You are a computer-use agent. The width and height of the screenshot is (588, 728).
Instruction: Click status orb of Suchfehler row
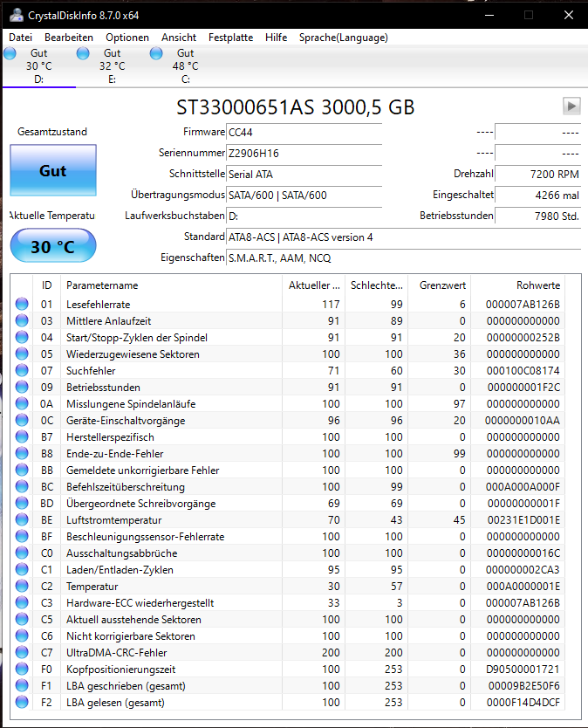22,370
